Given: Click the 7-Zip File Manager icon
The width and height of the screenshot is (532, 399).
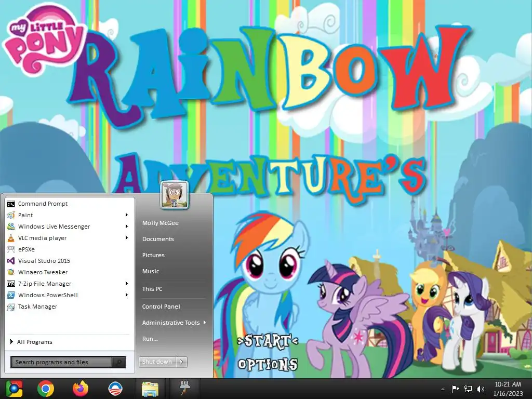Looking at the screenshot, I should (x=11, y=284).
